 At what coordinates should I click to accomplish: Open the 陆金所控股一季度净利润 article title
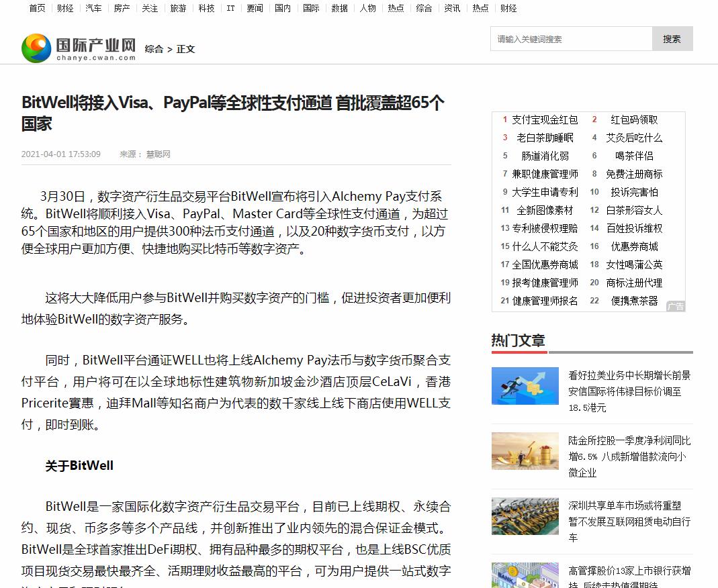coord(629,456)
